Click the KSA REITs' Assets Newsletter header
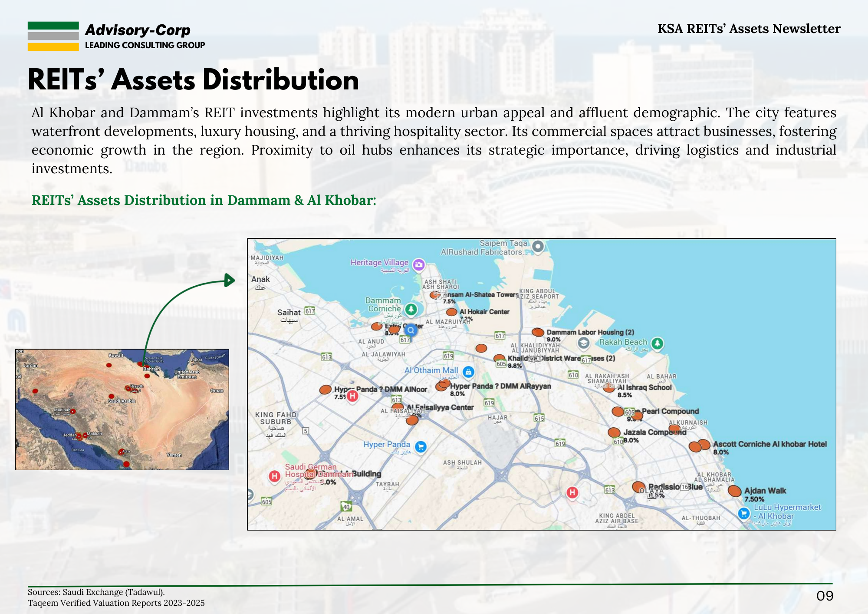This screenshot has width=868, height=614. click(749, 29)
